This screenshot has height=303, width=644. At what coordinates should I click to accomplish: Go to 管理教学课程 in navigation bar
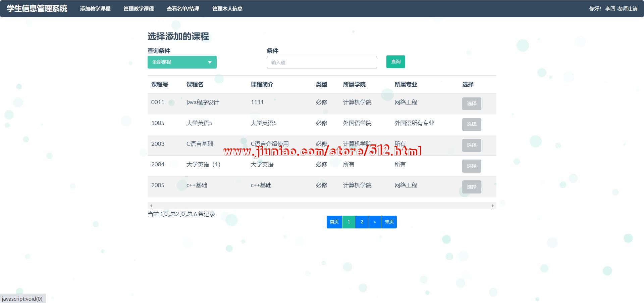(x=139, y=9)
